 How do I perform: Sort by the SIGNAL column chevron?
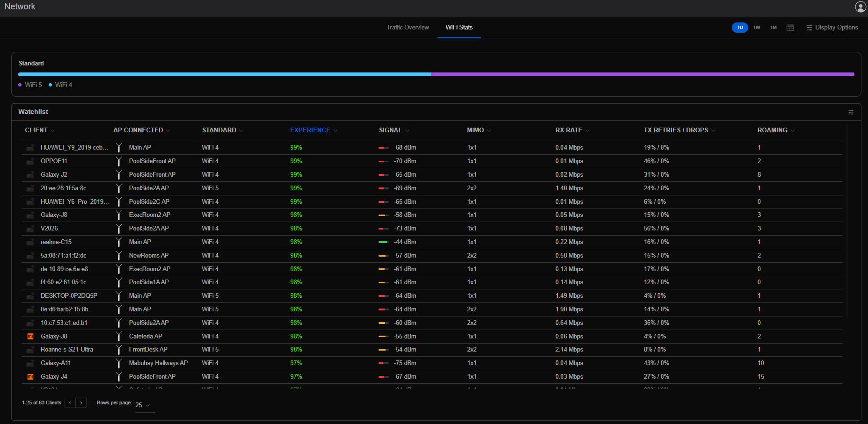[x=407, y=130]
